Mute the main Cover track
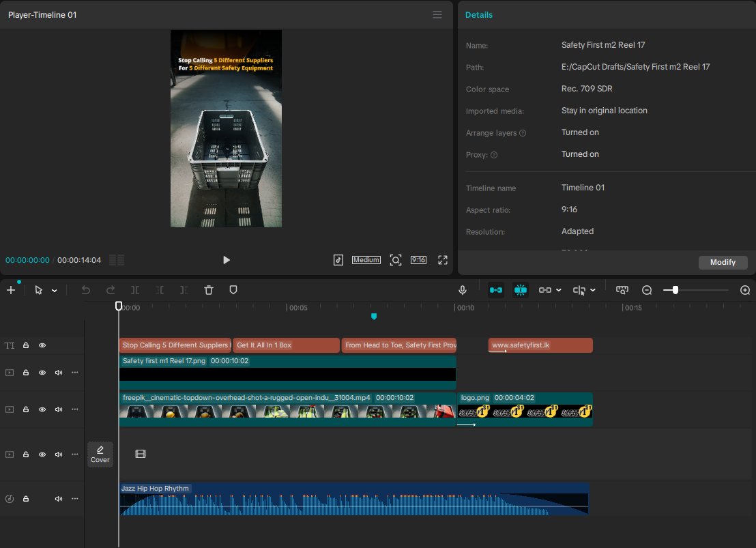The image size is (756, 548). click(59, 455)
